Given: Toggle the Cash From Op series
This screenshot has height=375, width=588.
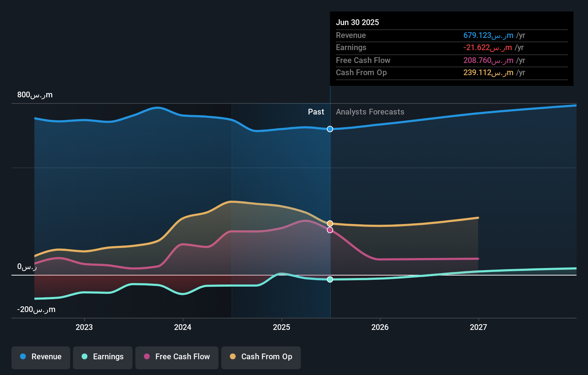Looking at the screenshot, I should [x=261, y=357].
